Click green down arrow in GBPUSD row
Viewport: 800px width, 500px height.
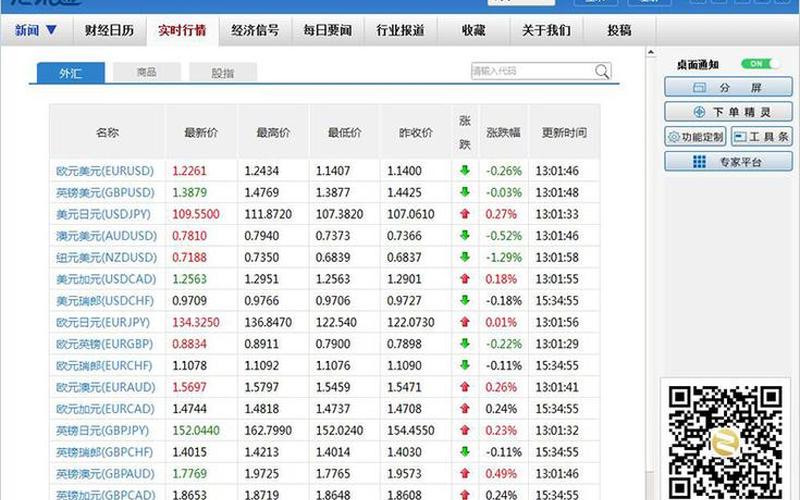[464, 192]
